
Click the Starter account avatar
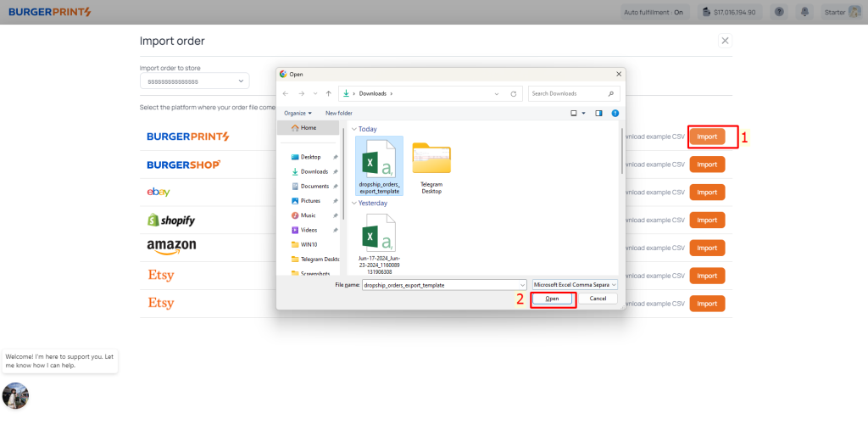pyautogui.click(x=854, y=12)
